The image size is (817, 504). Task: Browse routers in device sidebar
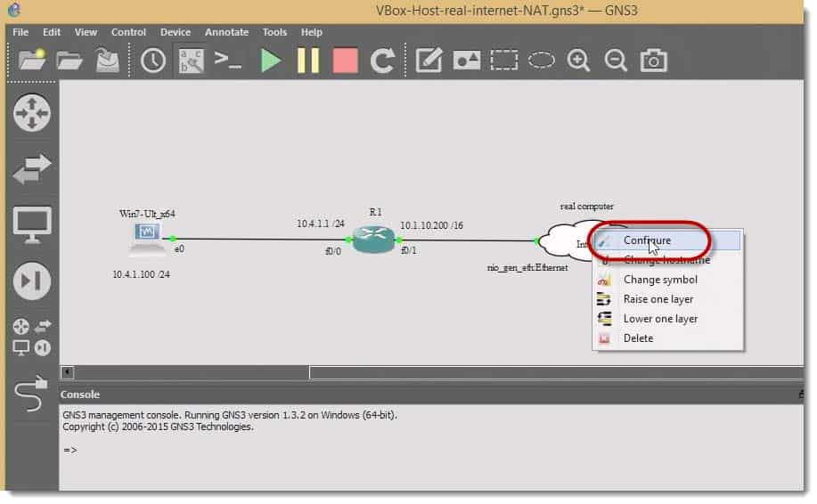pyautogui.click(x=32, y=112)
